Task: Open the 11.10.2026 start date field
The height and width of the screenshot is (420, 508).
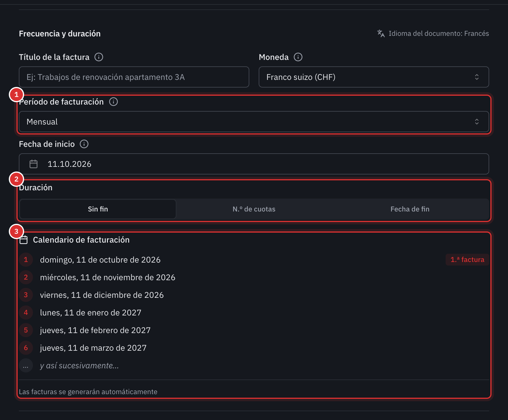Action: tap(254, 164)
